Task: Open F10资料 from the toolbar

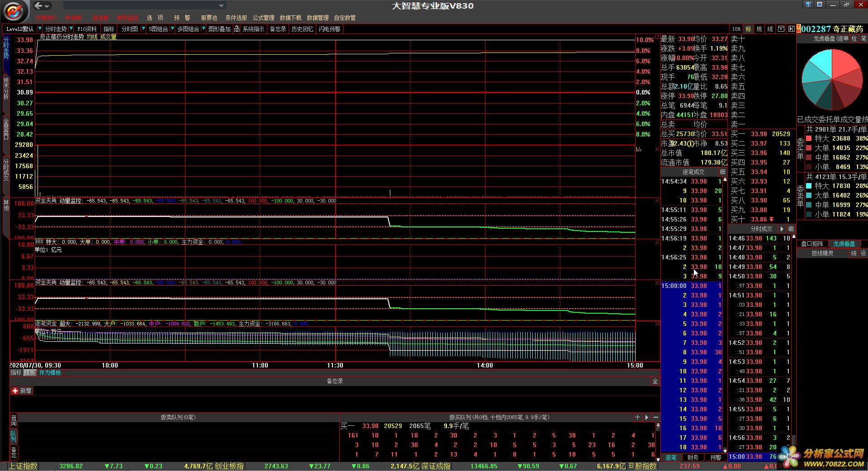Action: [x=87, y=29]
